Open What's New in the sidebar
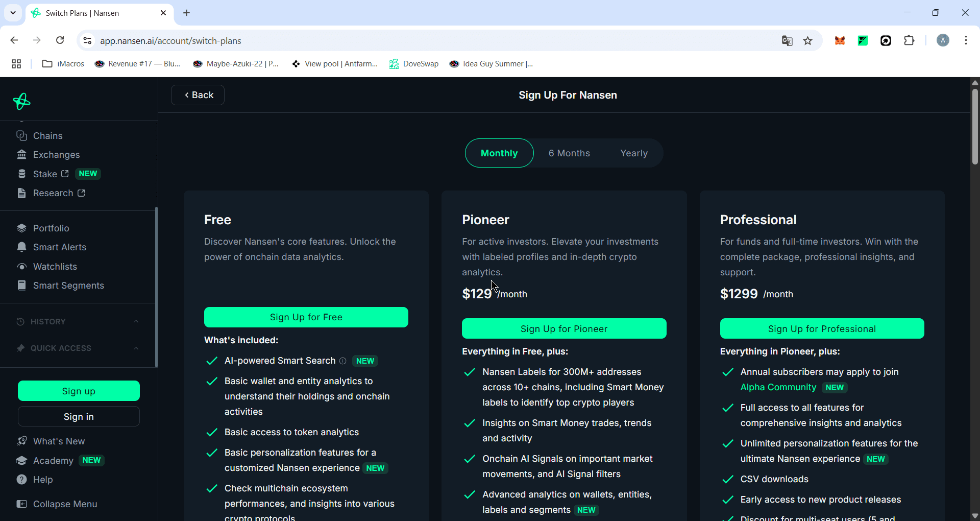 tap(51, 441)
